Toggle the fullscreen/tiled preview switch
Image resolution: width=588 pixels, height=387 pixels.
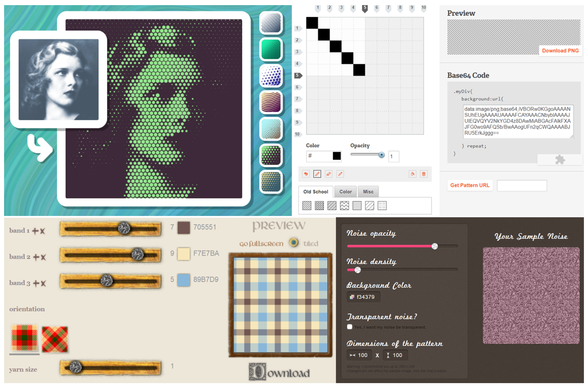pos(294,243)
